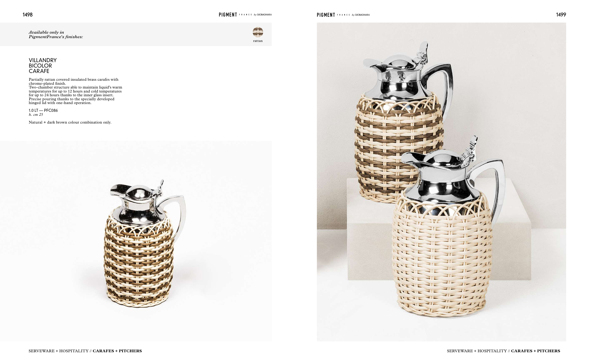589x364 pixels.
Task: Click the Pigment France logo on right page
Action: 343,15
